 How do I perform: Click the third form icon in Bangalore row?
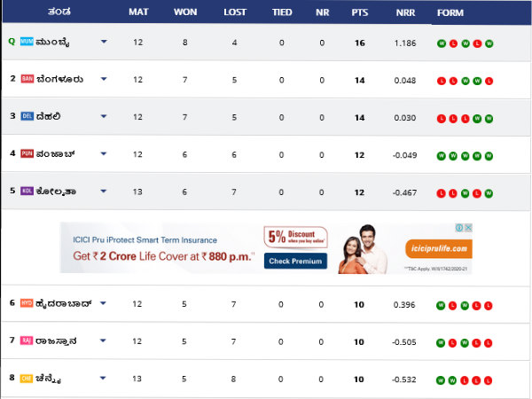[465, 81]
